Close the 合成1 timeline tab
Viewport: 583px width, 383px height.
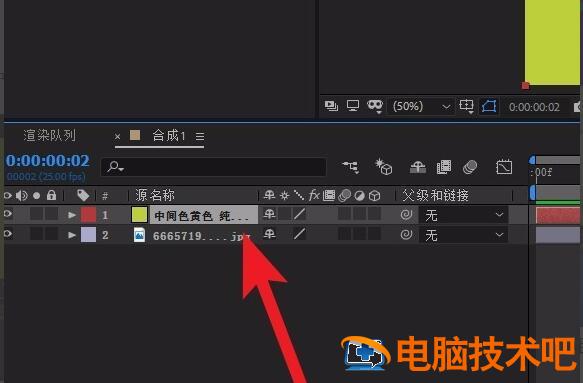coord(117,136)
